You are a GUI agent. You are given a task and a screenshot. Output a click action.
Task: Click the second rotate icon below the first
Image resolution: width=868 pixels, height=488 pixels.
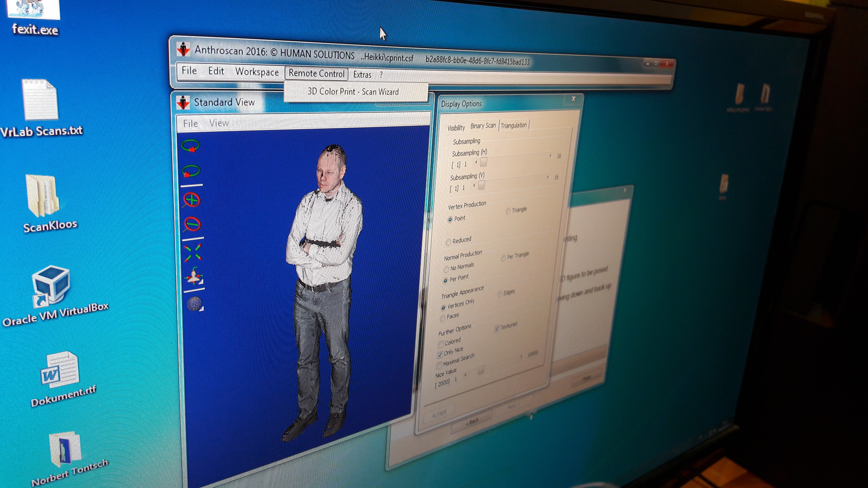(191, 171)
